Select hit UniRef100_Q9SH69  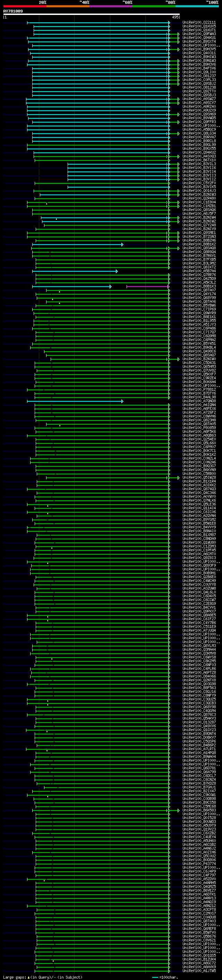(199, 114)
